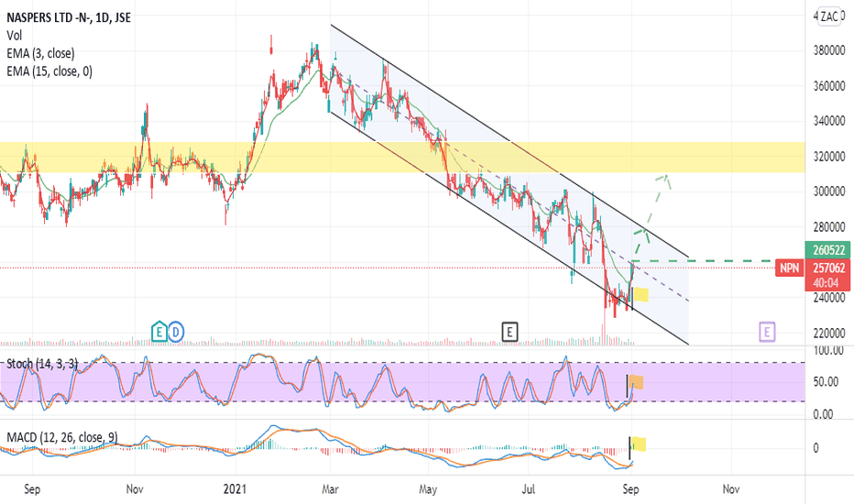Viewport: 854px width, 504px height.
Task: Select the NASPERS LTD -N-, 1D, JSE title
Action: (x=69, y=17)
